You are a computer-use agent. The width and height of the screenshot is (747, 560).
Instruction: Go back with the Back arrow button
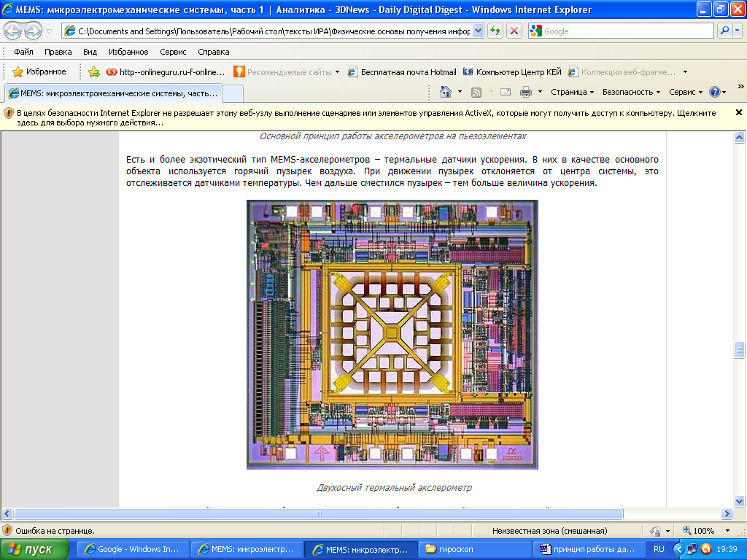13,31
